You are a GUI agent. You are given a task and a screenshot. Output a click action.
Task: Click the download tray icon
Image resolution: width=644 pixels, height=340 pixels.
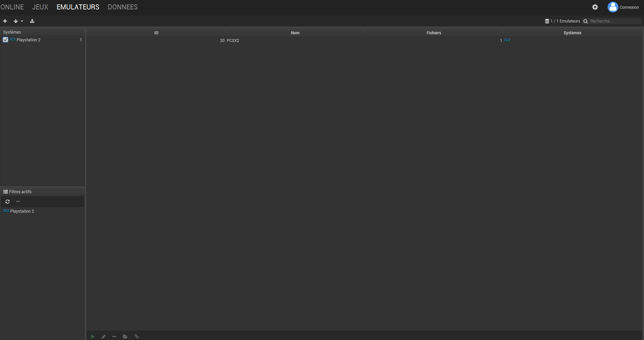tap(32, 21)
